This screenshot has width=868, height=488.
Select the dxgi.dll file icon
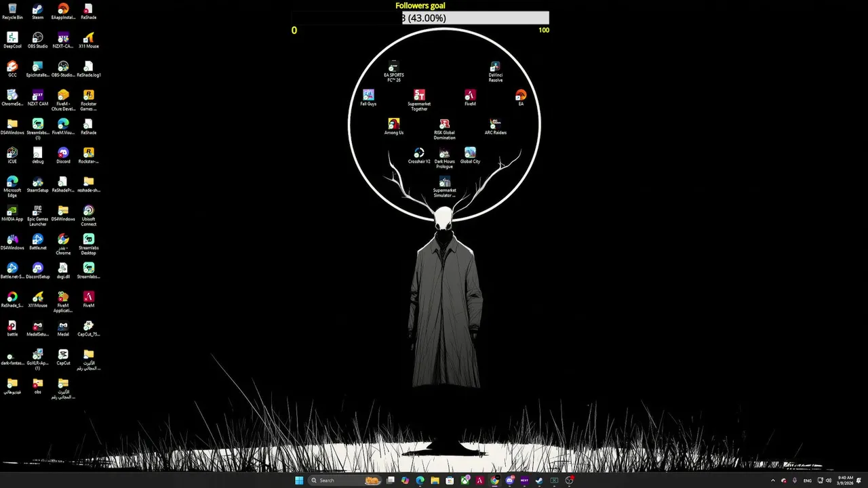pos(63,271)
